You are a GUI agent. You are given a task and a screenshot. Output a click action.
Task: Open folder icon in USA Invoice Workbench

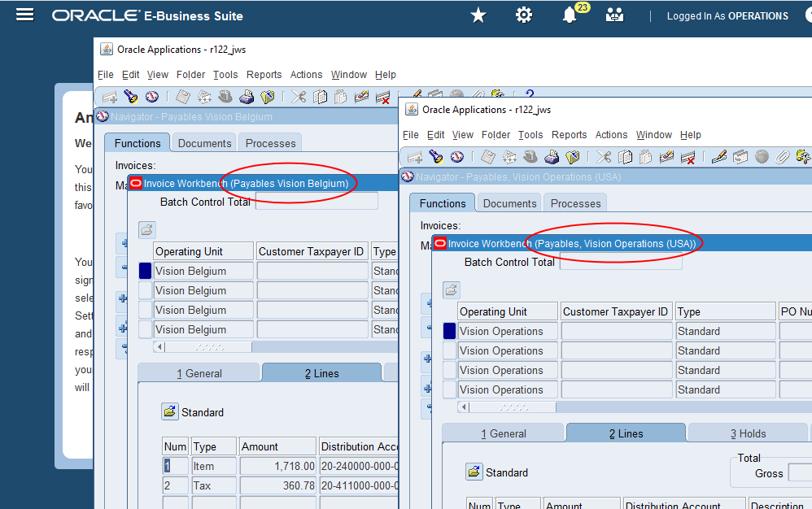[x=452, y=290]
